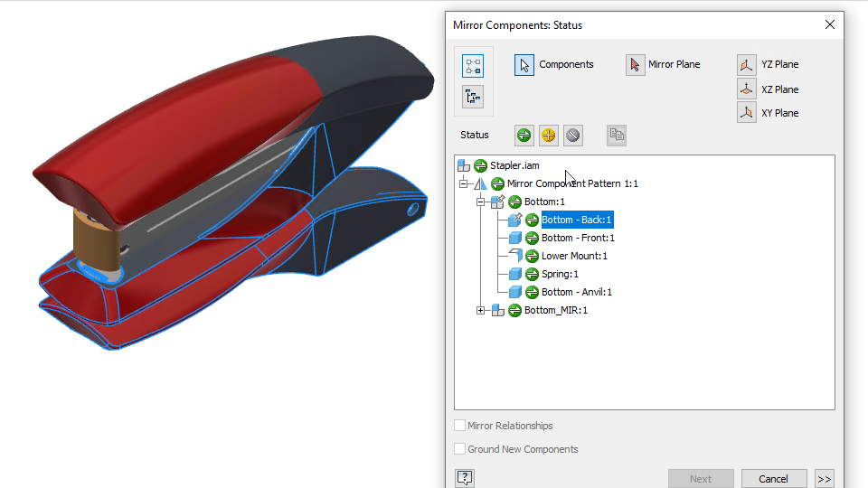Set status to green Mirrored icon

tap(524, 136)
